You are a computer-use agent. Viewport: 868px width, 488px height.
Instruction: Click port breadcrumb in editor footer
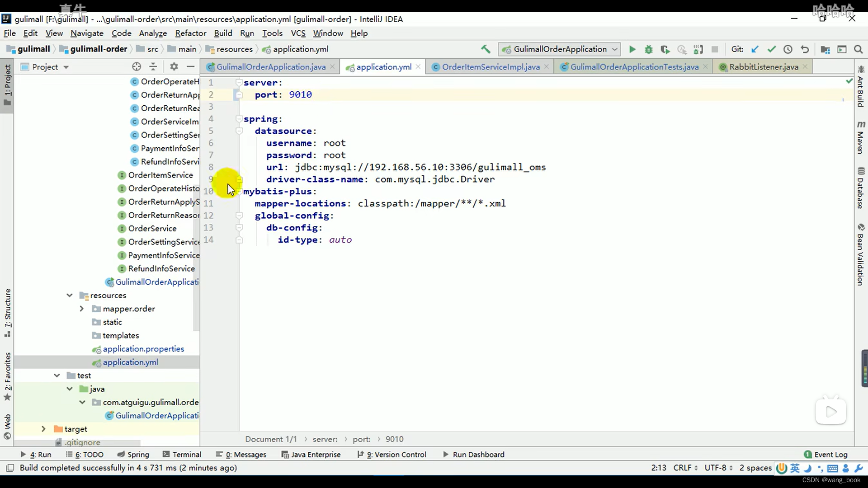pyautogui.click(x=361, y=439)
